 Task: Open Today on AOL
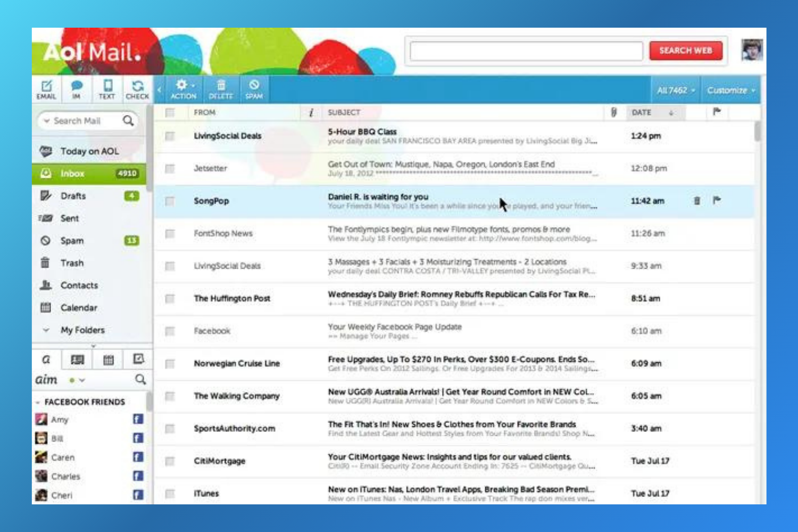(x=89, y=151)
